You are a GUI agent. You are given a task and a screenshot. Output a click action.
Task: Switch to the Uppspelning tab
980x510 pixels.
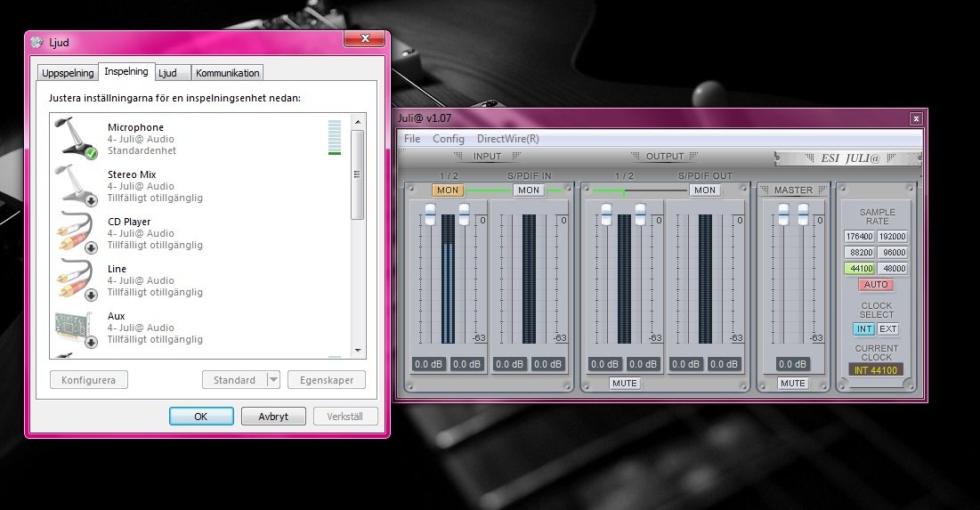(68, 73)
